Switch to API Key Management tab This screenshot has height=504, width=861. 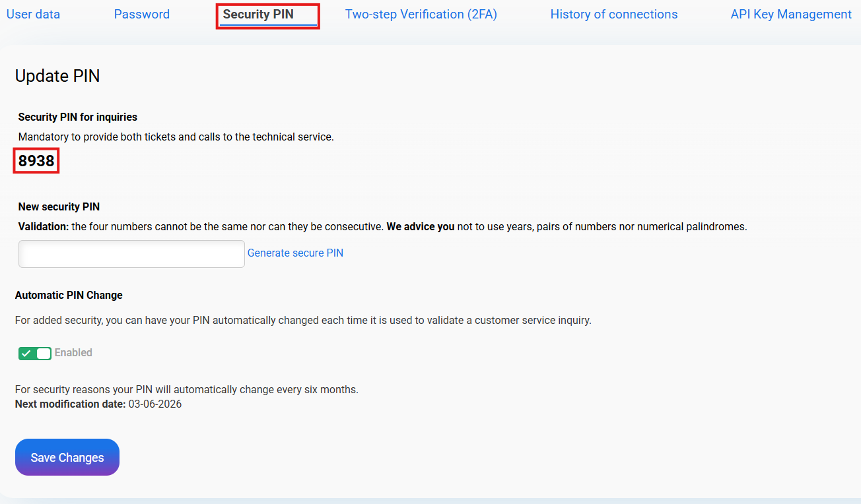[x=790, y=14]
